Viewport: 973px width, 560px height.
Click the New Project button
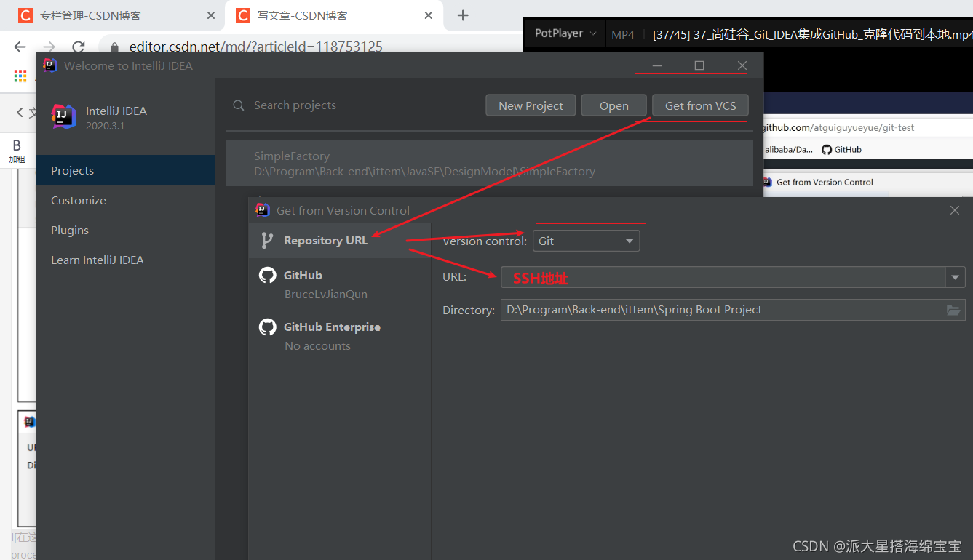click(531, 105)
